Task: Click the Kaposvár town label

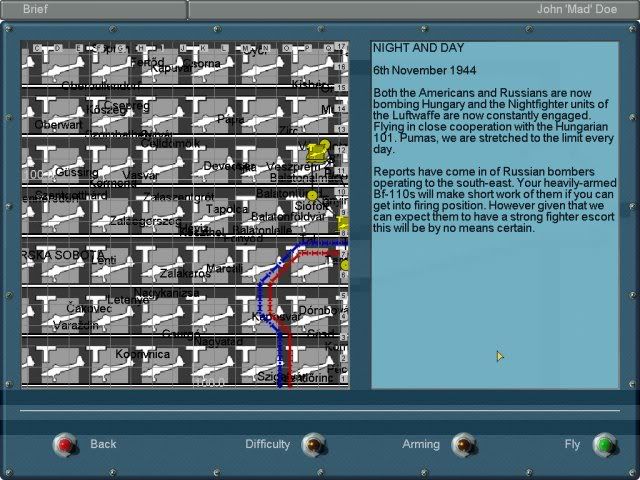Action: click(275, 317)
